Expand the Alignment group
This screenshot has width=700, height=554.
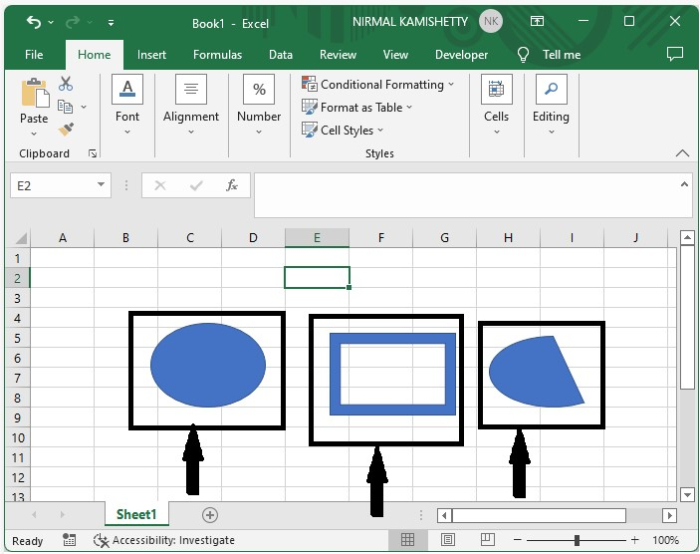point(191,106)
